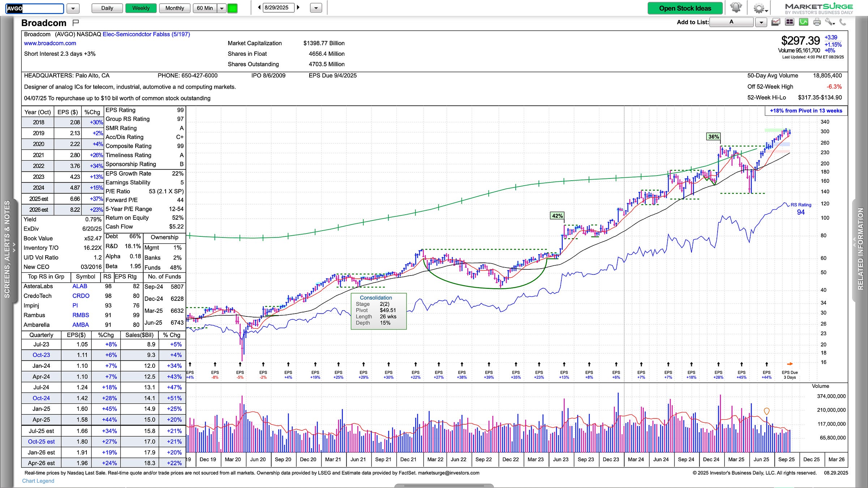Image resolution: width=868 pixels, height=488 pixels.
Task: Toggle the flag next to Broadcom
Action: (76, 23)
